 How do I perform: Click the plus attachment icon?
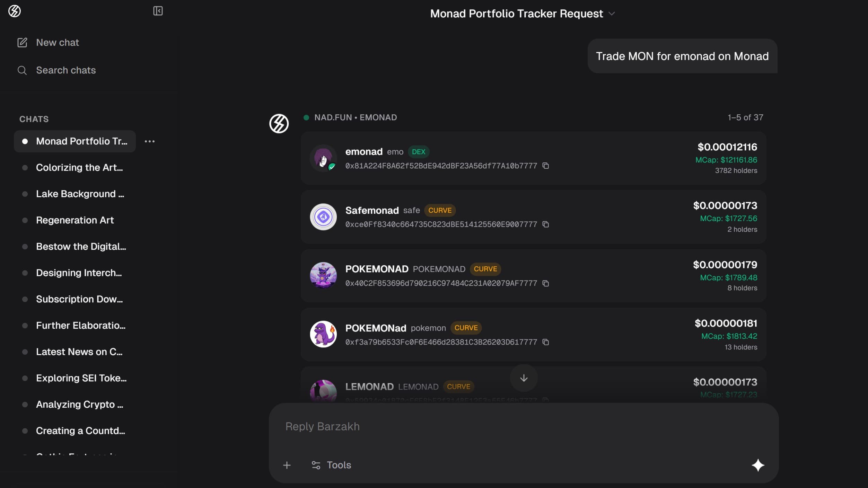coord(287,465)
